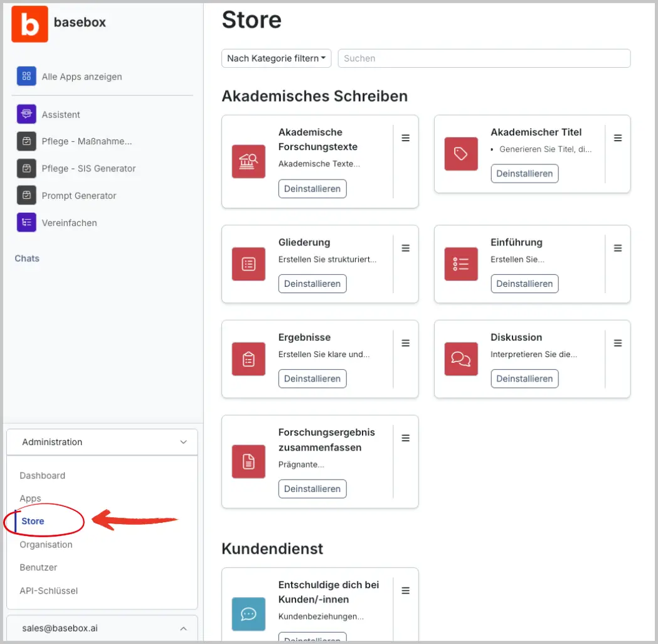Open the Nach Kategorie filtern dropdown
The height and width of the screenshot is (644, 658).
pyautogui.click(x=276, y=58)
